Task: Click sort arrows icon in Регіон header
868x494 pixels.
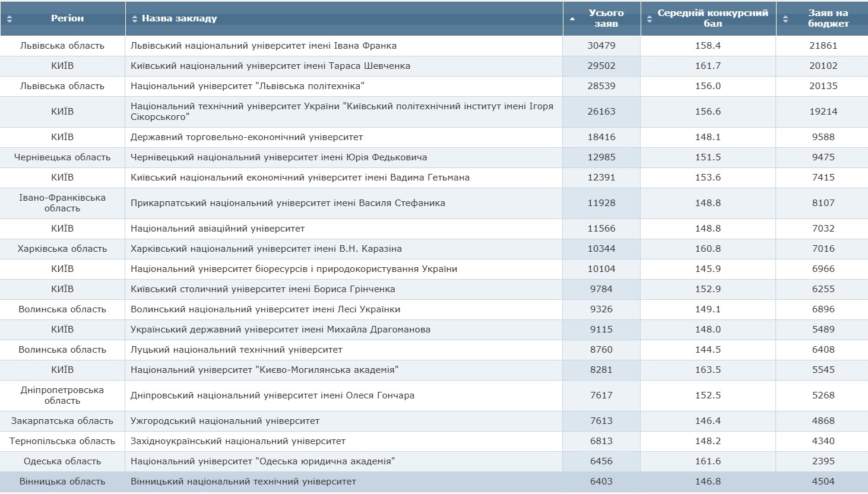Action: (x=9, y=19)
